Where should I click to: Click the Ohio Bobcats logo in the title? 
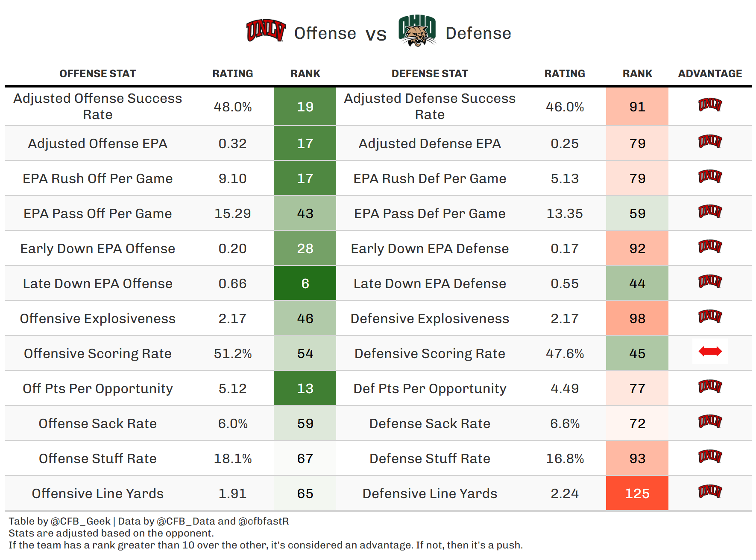pos(417,31)
